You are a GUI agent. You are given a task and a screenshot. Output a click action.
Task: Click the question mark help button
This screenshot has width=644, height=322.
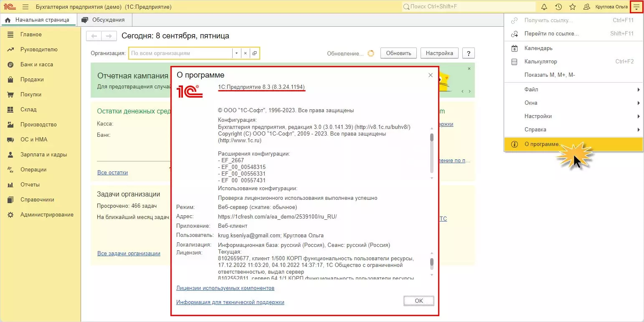tap(469, 53)
